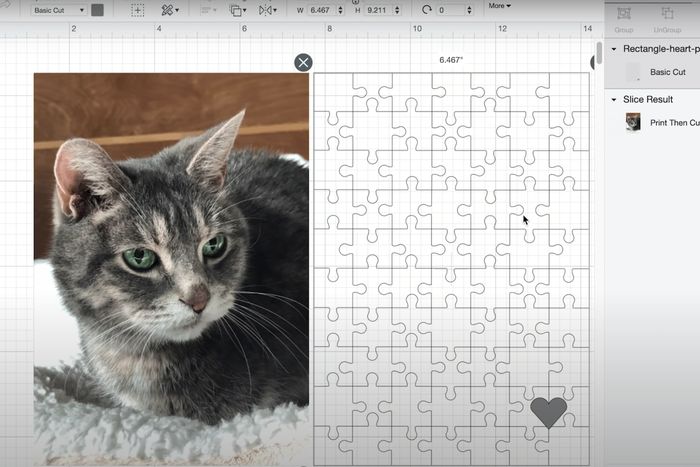Image resolution: width=700 pixels, height=467 pixels.
Task: Open the Basic Cut operation dropdown
Action: pos(58,10)
